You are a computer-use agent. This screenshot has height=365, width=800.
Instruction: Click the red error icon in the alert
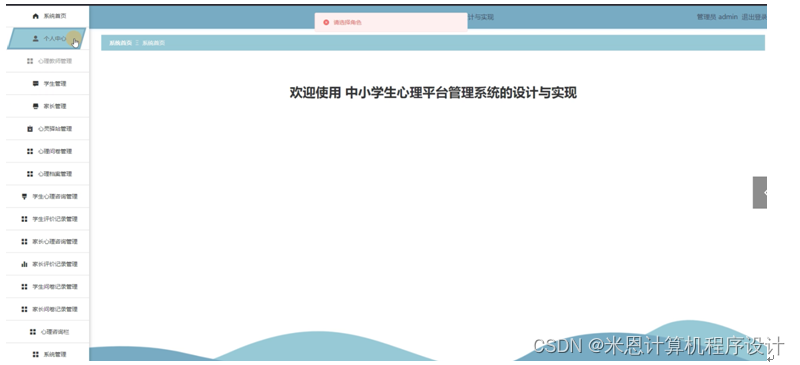[x=327, y=22]
